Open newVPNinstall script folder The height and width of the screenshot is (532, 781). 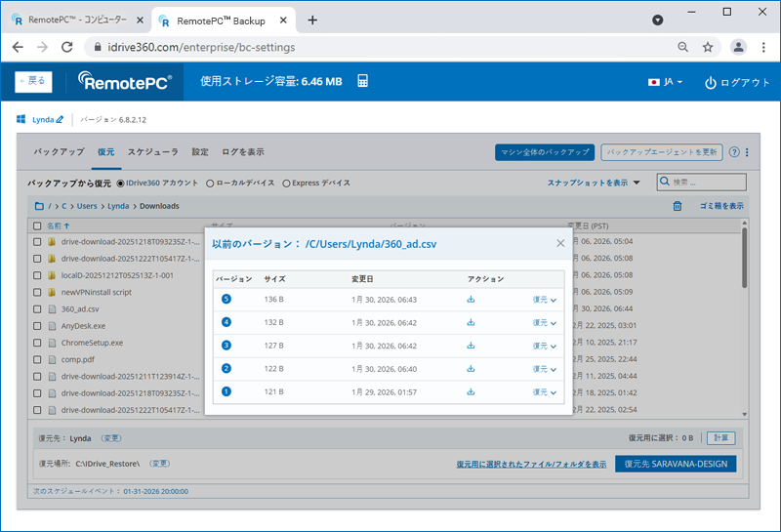click(x=96, y=293)
